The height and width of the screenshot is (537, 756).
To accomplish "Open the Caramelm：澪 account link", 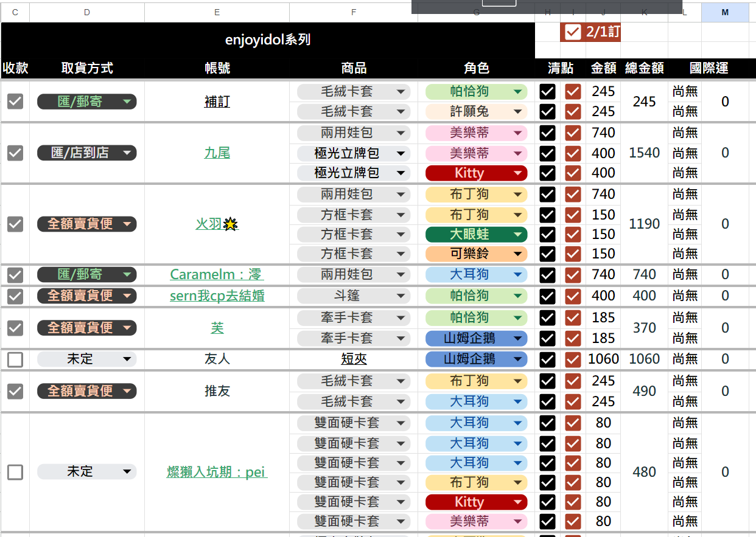I will (x=217, y=275).
